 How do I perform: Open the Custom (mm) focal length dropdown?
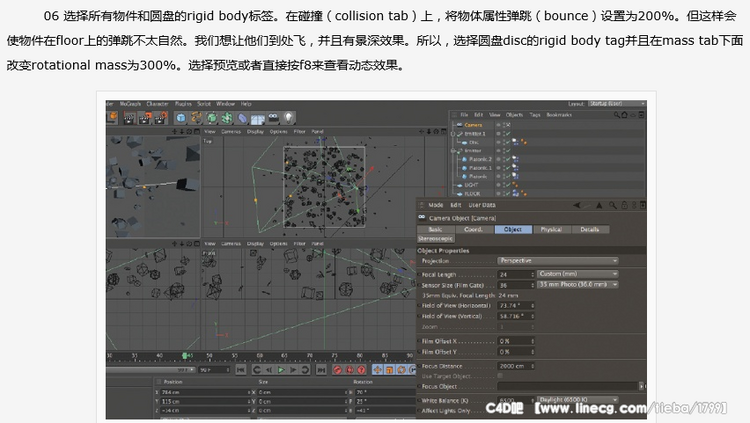[578, 274]
